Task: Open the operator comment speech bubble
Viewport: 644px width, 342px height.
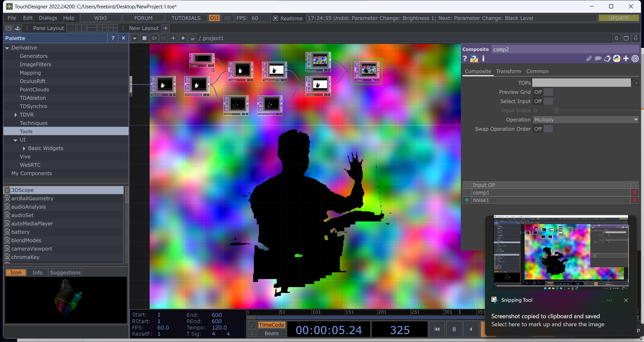Action: point(598,59)
